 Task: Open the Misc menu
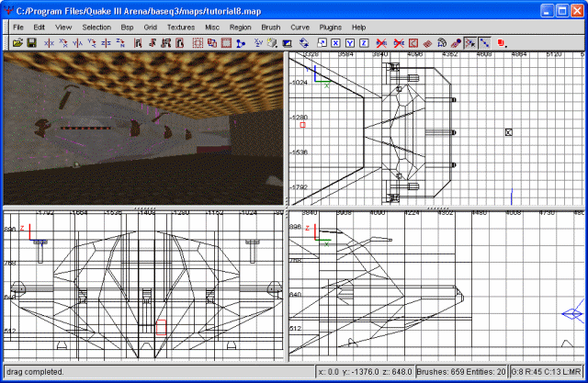pos(212,27)
